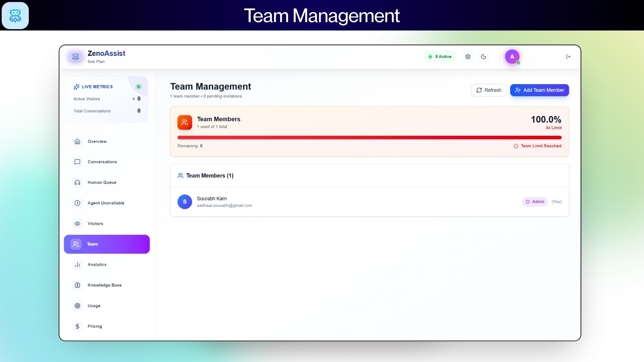This screenshot has height=362, width=644.
Task: Toggle the Live Metrics status indicator
Action: pos(139,86)
